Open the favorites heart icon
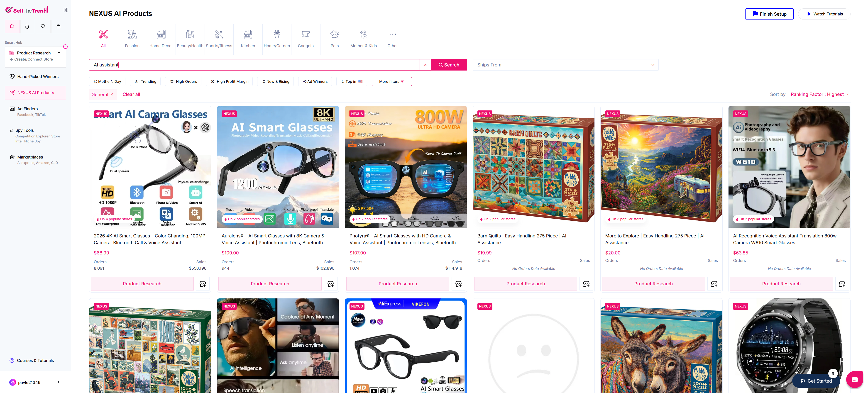The image size is (868, 393). point(43,26)
